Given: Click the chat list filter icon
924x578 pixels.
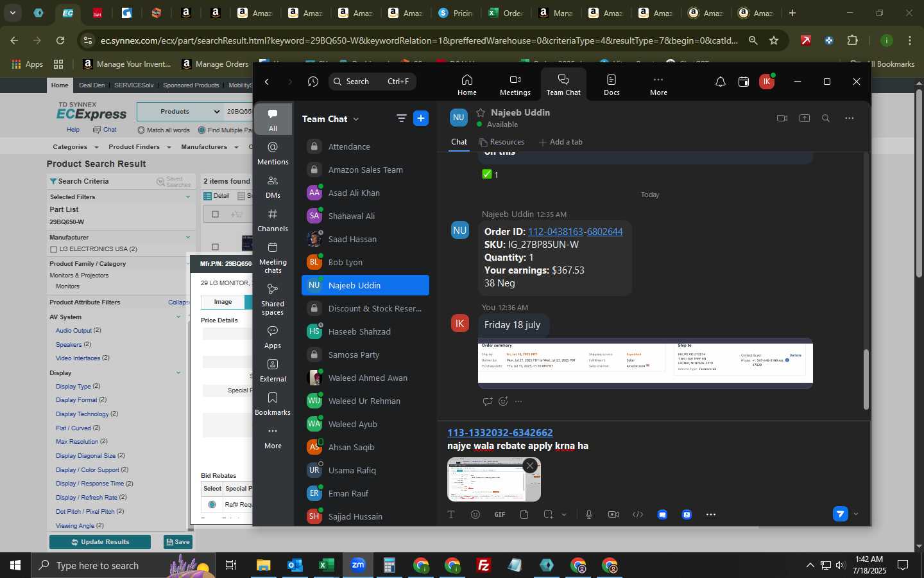Looking at the screenshot, I should click(x=401, y=118).
